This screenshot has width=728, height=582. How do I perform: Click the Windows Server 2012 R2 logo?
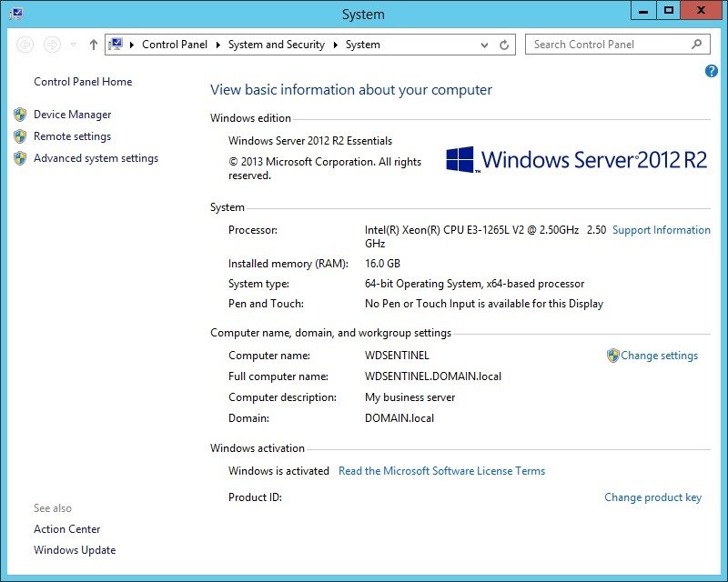click(x=576, y=160)
